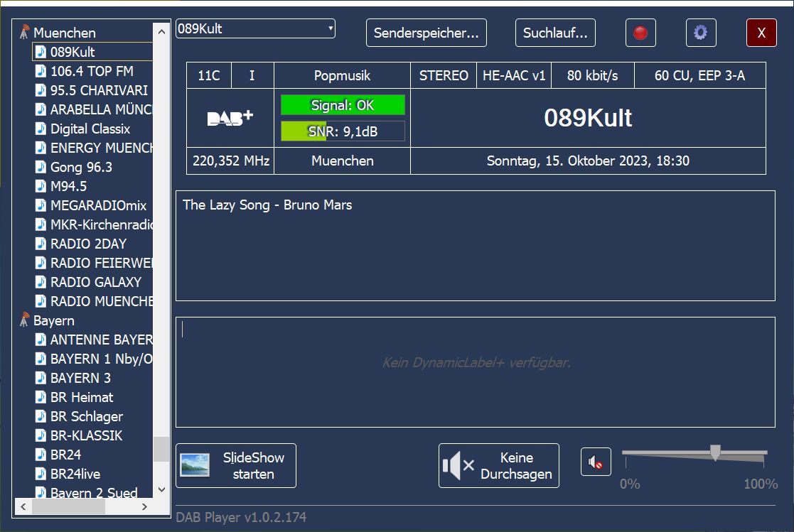
Task: Toggle the Keine Durchsagen announcements button
Action: (498, 466)
